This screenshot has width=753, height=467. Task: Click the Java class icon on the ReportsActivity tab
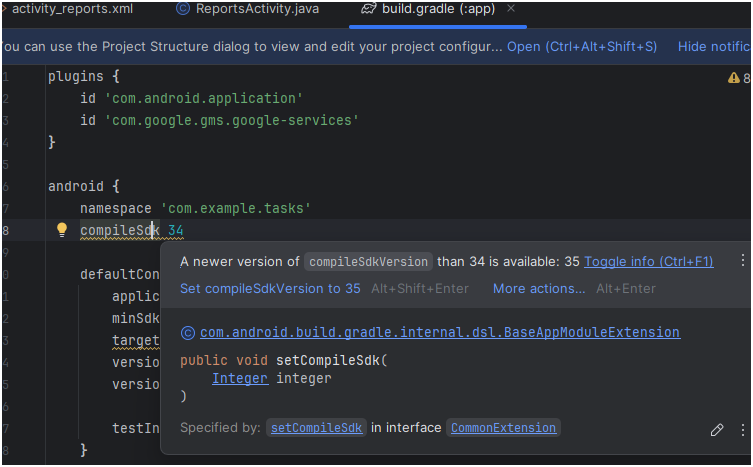pos(182,9)
